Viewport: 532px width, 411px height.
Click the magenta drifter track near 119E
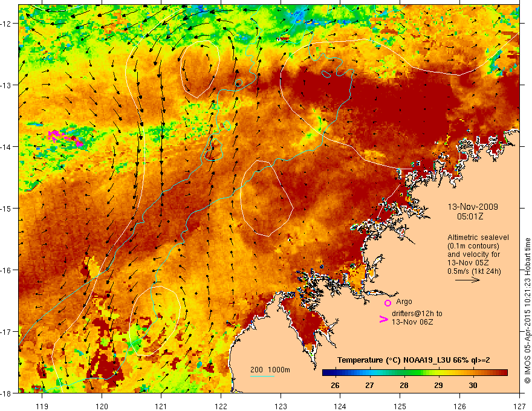pyautogui.click(x=65, y=138)
